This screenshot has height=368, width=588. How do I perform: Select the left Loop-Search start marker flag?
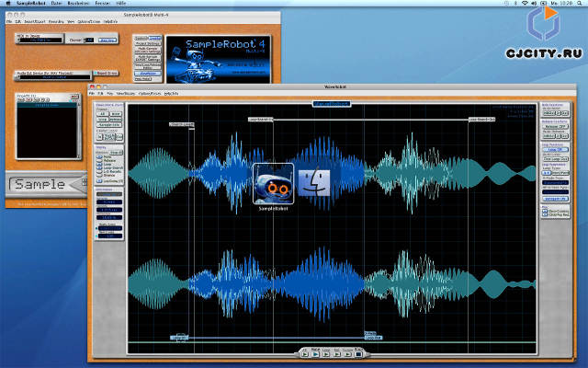click(261, 120)
